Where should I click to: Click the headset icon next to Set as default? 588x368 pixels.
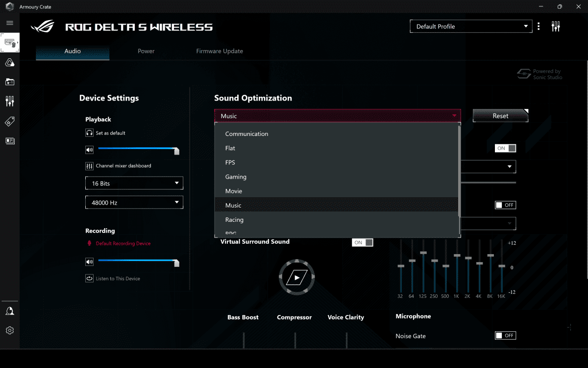89,133
